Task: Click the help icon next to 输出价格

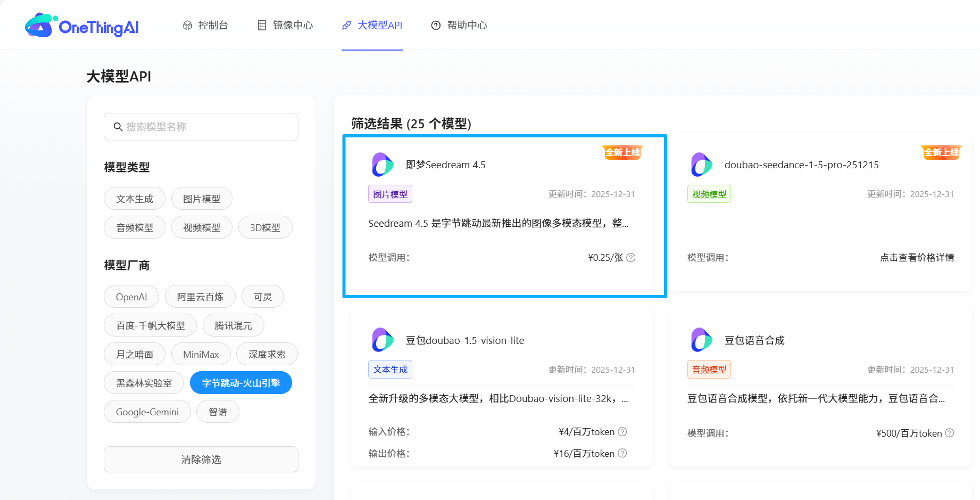Action: (622, 453)
